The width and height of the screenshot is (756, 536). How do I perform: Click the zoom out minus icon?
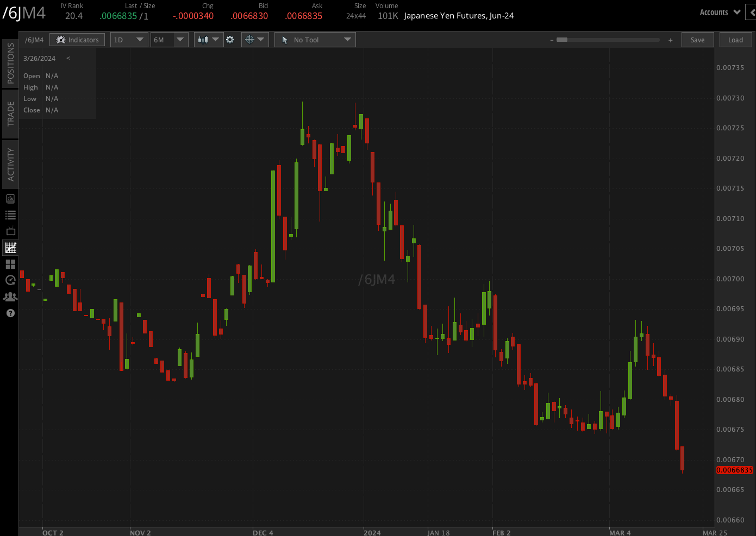point(552,40)
